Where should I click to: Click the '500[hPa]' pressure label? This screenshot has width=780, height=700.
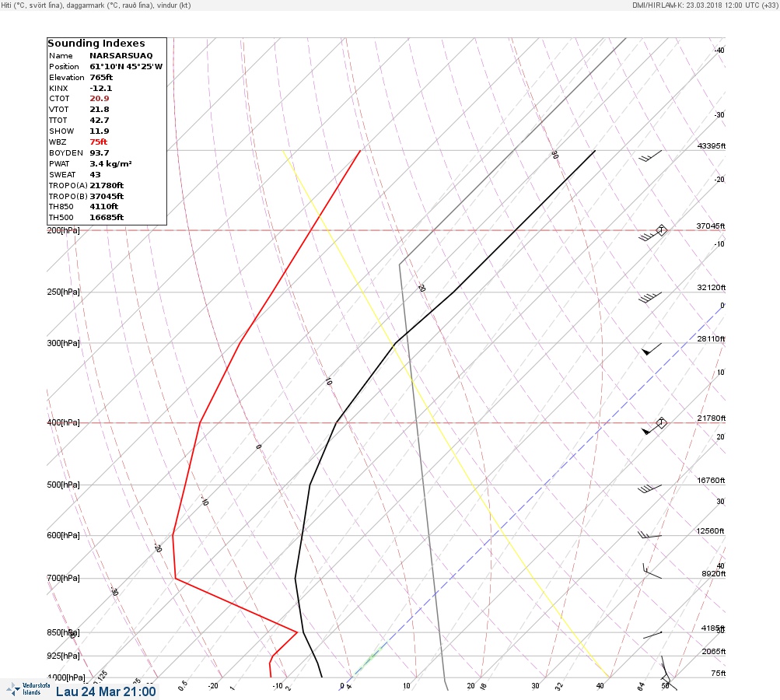pyautogui.click(x=63, y=485)
